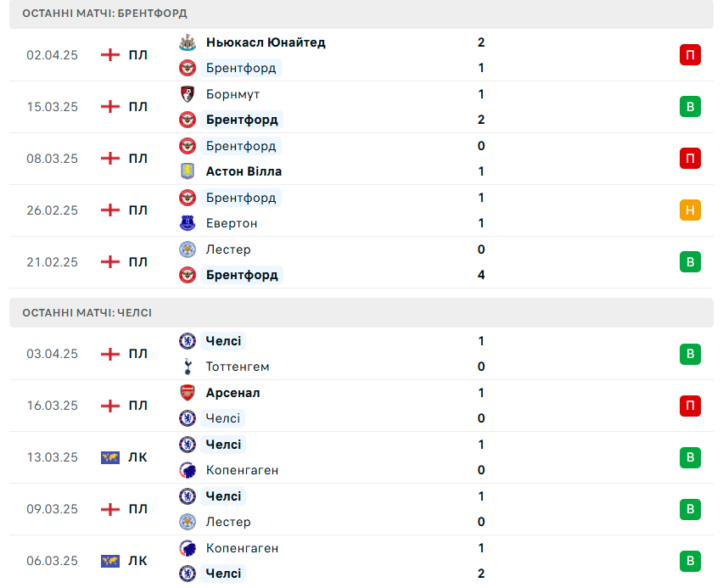This screenshot has height=588, width=723.
Task: Click the Conference League flag beside 13.03.25
Action: [x=110, y=457]
